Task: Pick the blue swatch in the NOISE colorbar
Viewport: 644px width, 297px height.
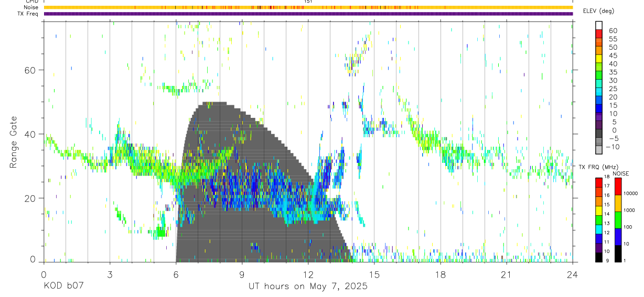Action: 618,237
